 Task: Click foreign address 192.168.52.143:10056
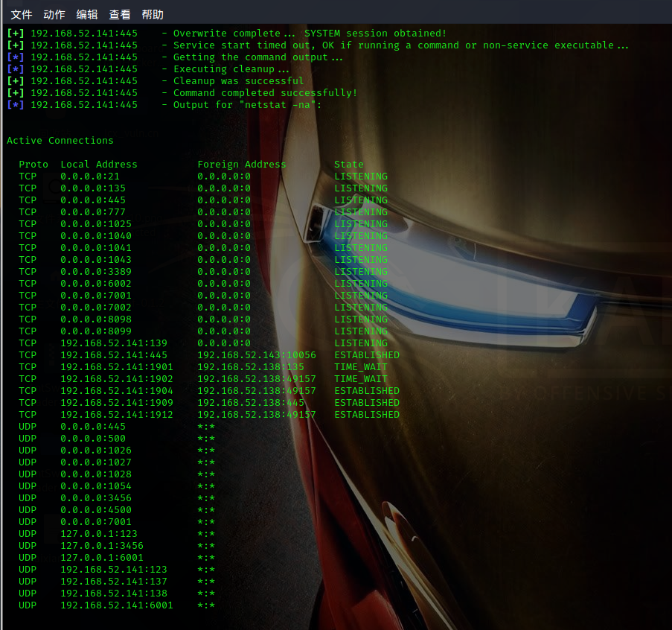[x=257, y=355]
